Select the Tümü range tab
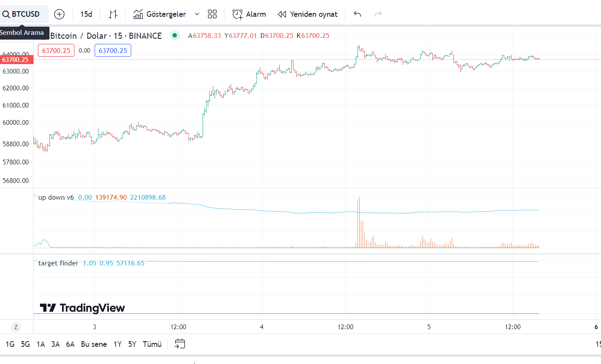601x364 pixels. 152,344
